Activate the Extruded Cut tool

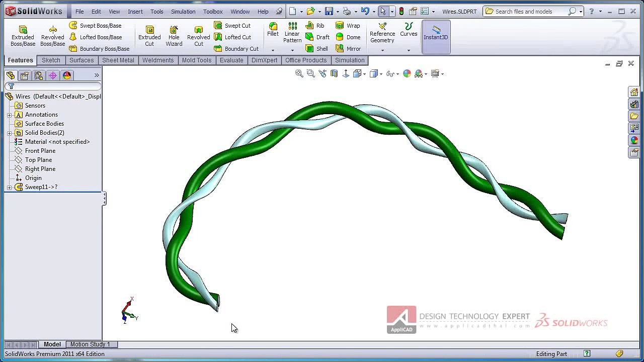pyautogui.click(x=149, y=36)
